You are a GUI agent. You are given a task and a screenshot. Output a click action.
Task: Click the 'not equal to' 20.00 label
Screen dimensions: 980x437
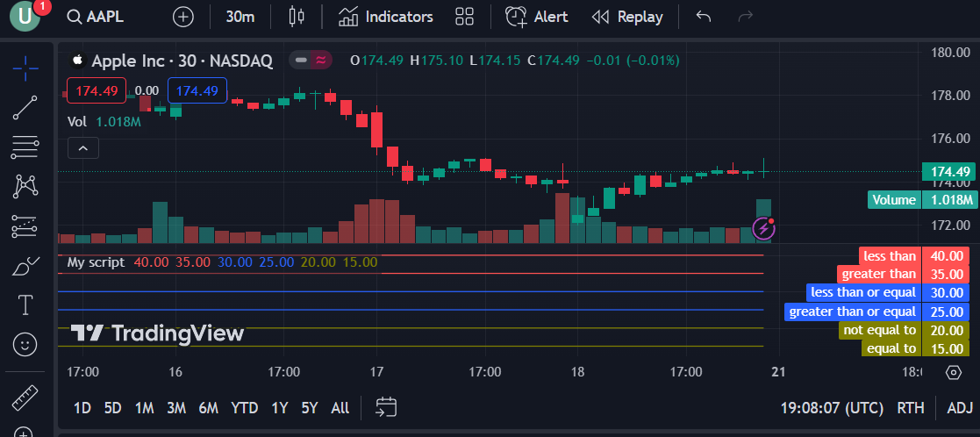point(904,330)
